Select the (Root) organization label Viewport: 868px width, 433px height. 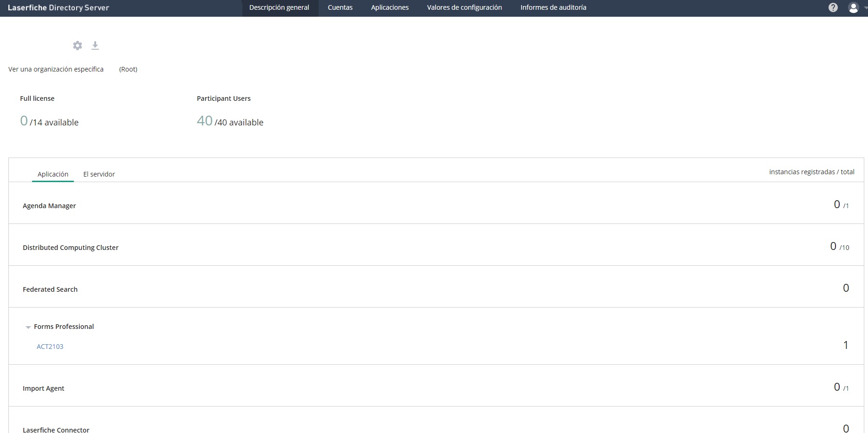pos(128,69)
